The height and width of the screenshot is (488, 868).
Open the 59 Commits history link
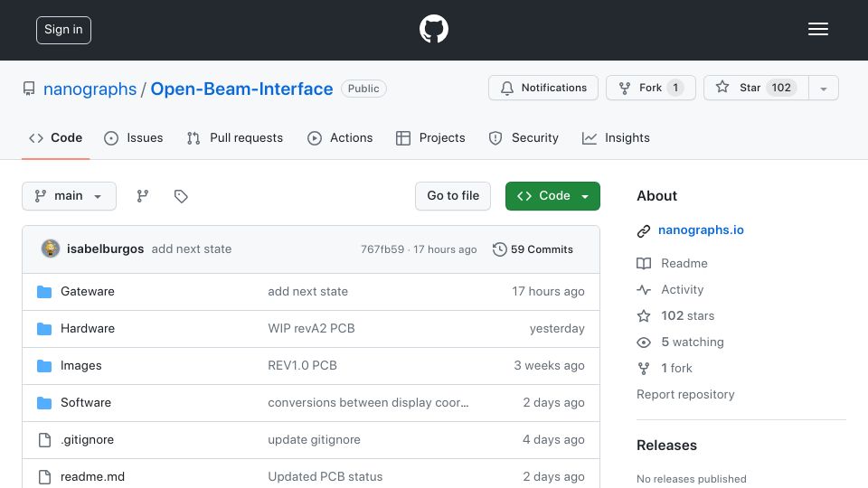[533, 249]
